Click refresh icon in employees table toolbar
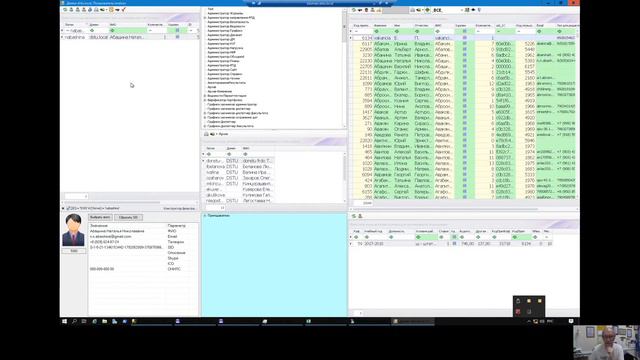The width and height of the screenshot is (640, 360). 354,10
